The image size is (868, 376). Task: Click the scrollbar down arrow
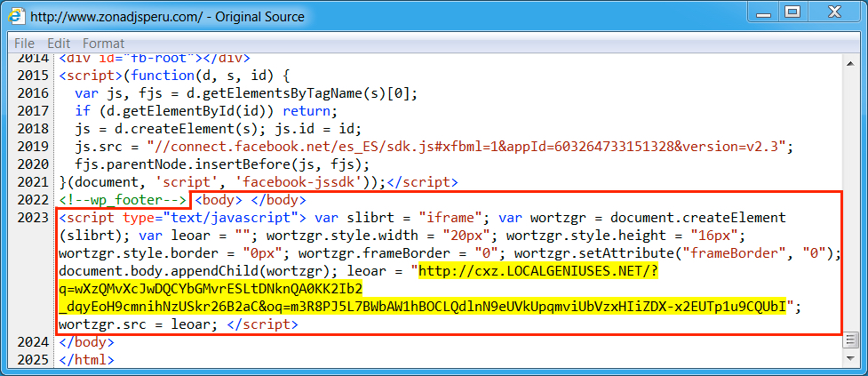[x=849, y=359]
